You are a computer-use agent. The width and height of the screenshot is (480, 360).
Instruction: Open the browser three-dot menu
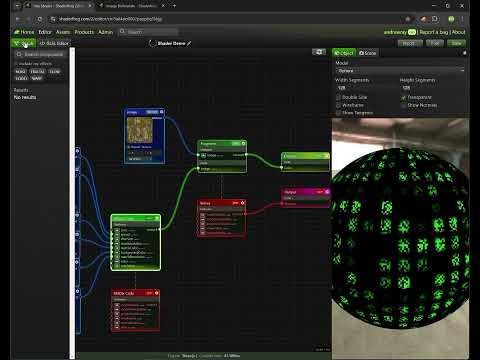[463, 19]
